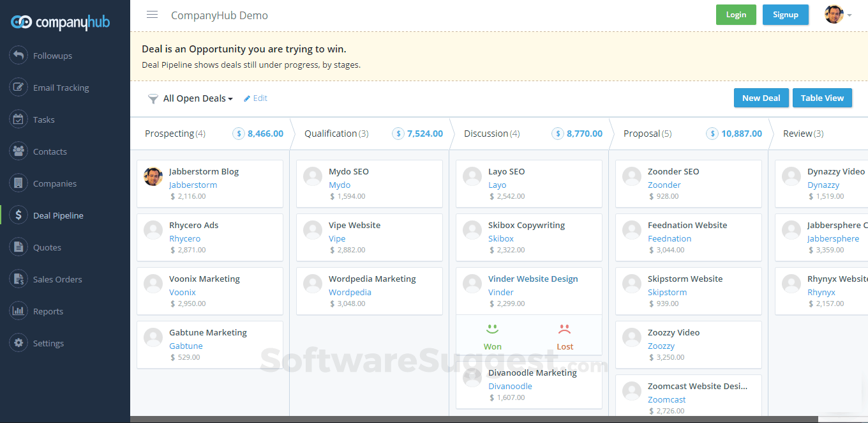Click the Proposal total dollar icon
Viewport: 868px width, 423px height.
tap(712, 134)
